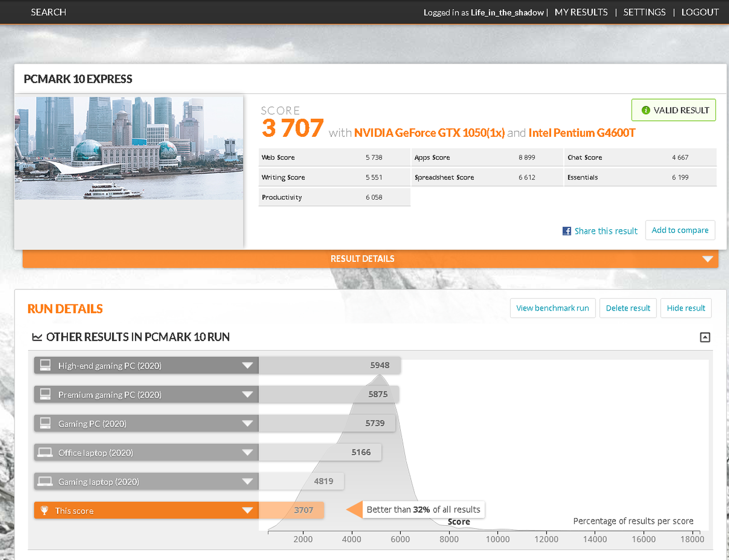Click the NVIDIA GeForce GTX 1050(1x) link

429,133
